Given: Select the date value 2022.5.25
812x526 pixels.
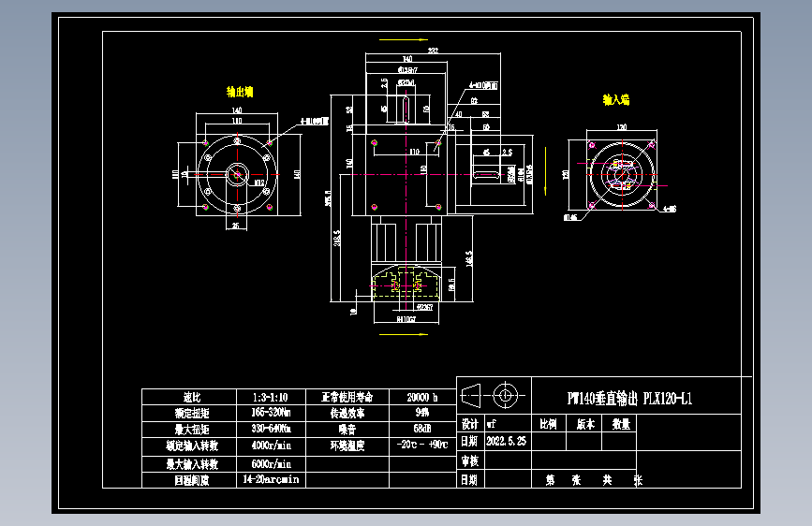Looking at the screenshot, I should (506, 441).
